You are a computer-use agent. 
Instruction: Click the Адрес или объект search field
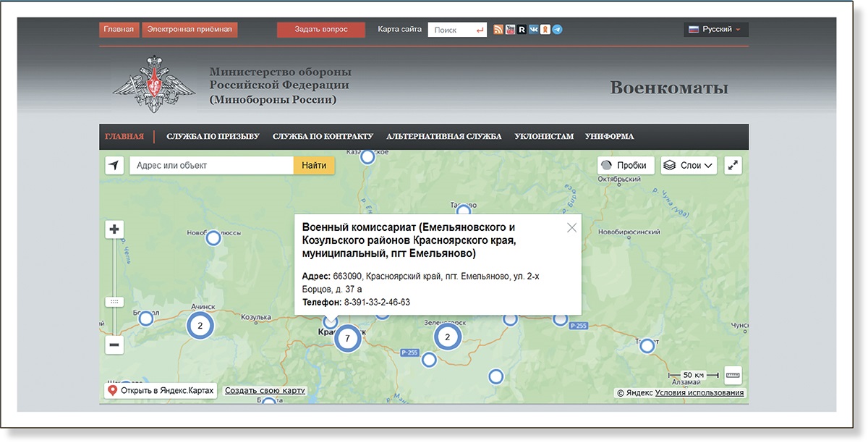point(210,165)
